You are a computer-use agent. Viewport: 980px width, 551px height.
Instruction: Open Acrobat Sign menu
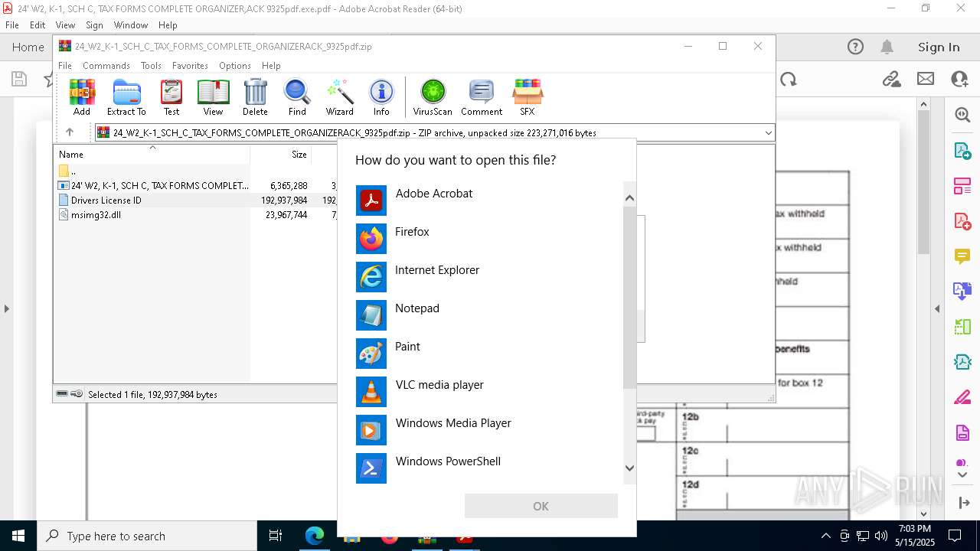[94, 25]
